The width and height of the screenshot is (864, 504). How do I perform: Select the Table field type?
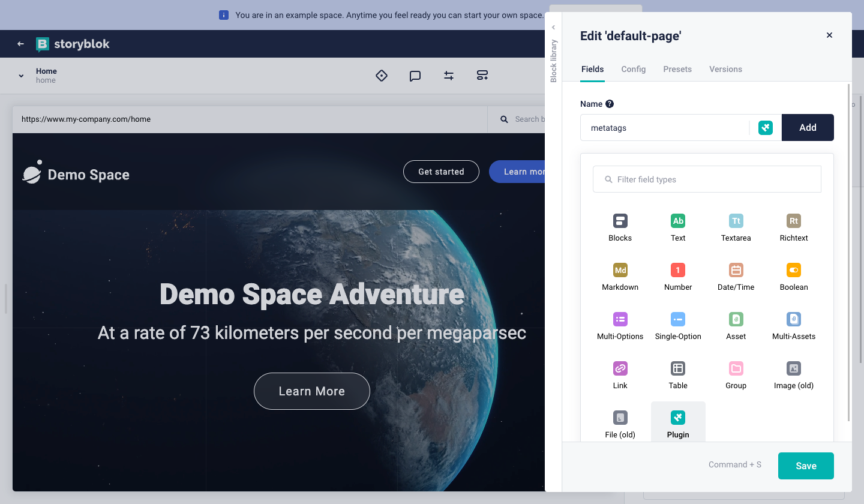[x=678, y=376]
